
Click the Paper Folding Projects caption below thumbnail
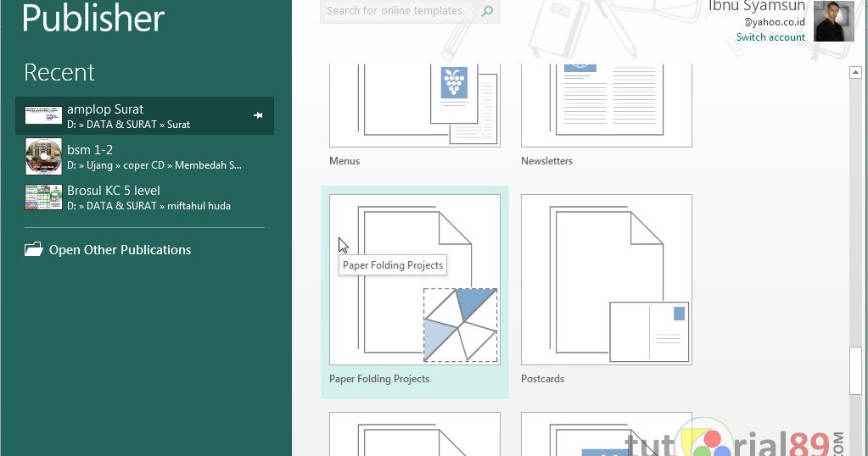[379, 379]
